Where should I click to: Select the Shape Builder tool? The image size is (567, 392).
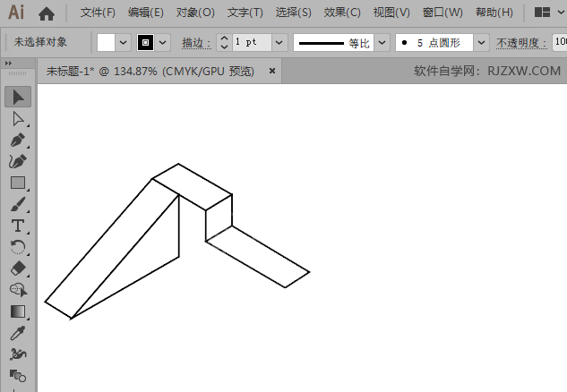[x=18, y=290]
